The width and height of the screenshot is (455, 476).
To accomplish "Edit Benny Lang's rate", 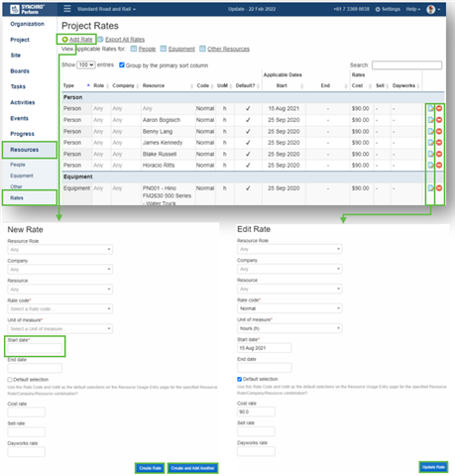I will (x=430, y=131).
